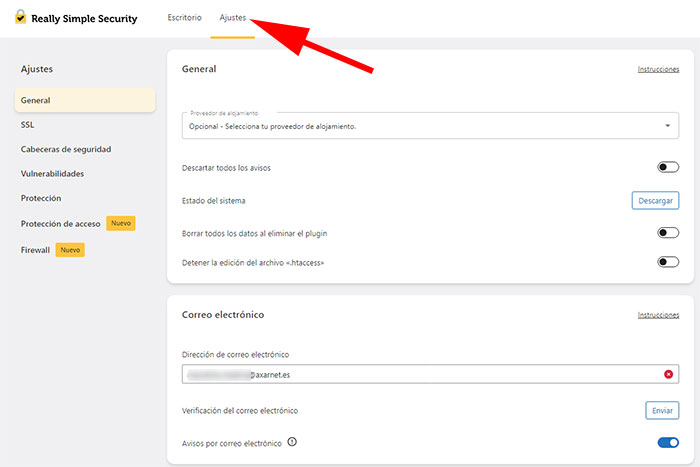
Task: Open Instrucciones link in General panel
Action: 658,69
